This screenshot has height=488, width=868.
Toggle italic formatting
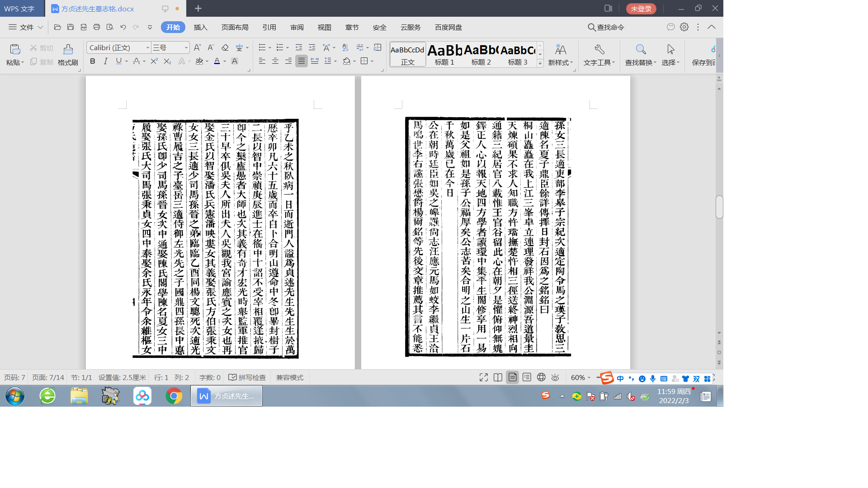[105, 61]
